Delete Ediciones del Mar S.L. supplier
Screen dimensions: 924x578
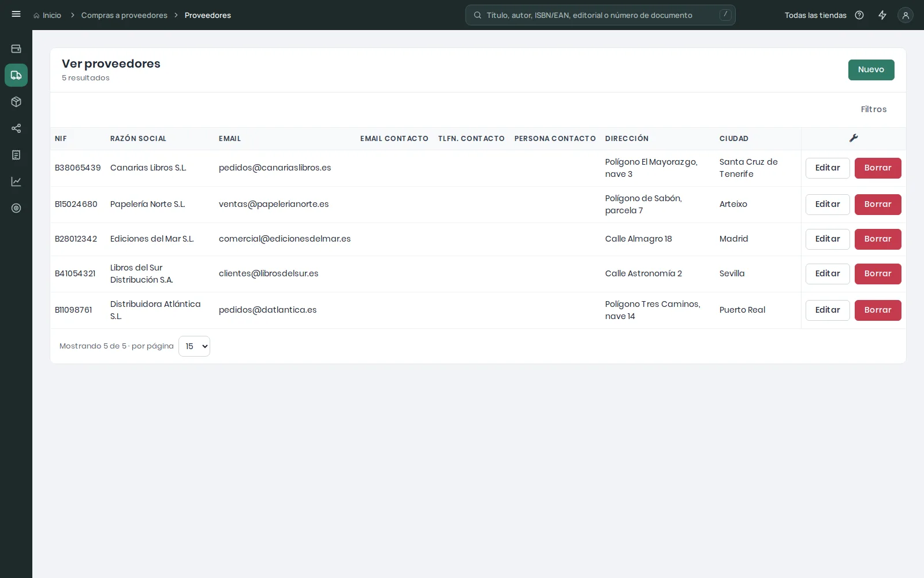[x=878, y=239]
